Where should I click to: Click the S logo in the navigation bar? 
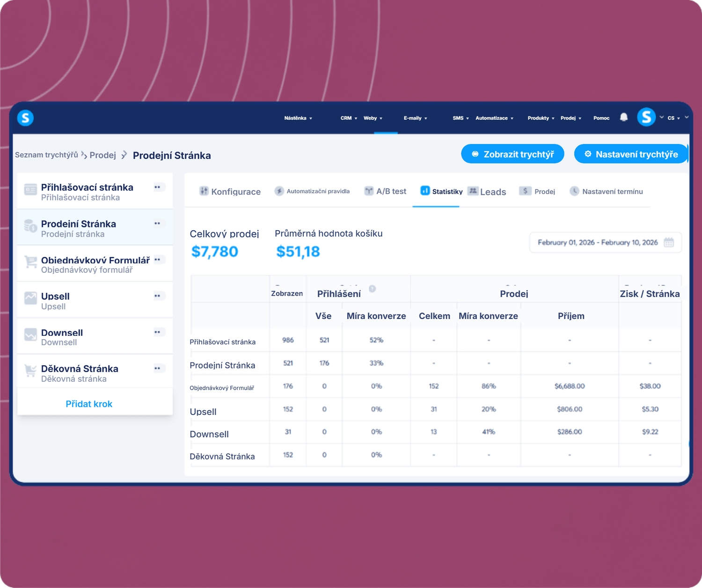pos(25,118)
